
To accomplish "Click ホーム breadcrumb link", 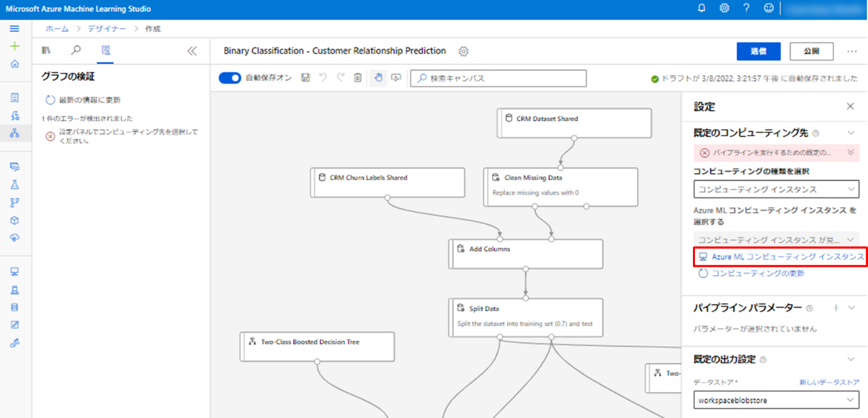I will pyautogui.click(x=57, y=29).
